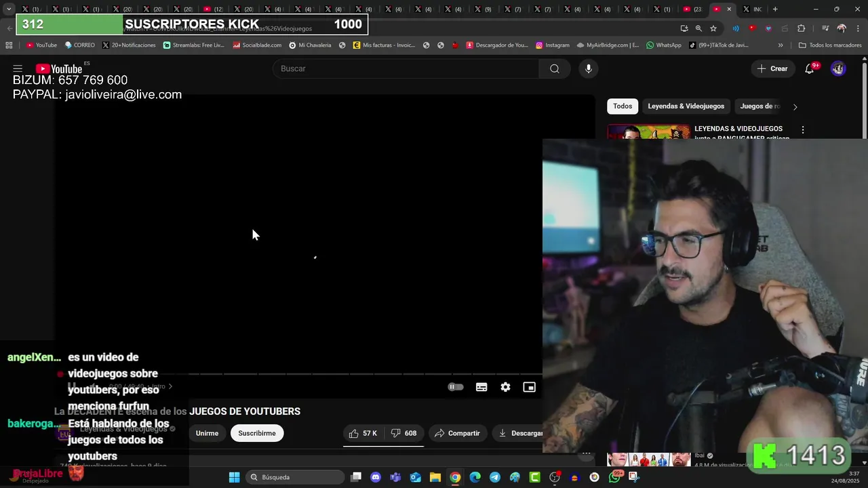
Task: Open Camtasia green icon on taskbar
Action: click(534, 477)
